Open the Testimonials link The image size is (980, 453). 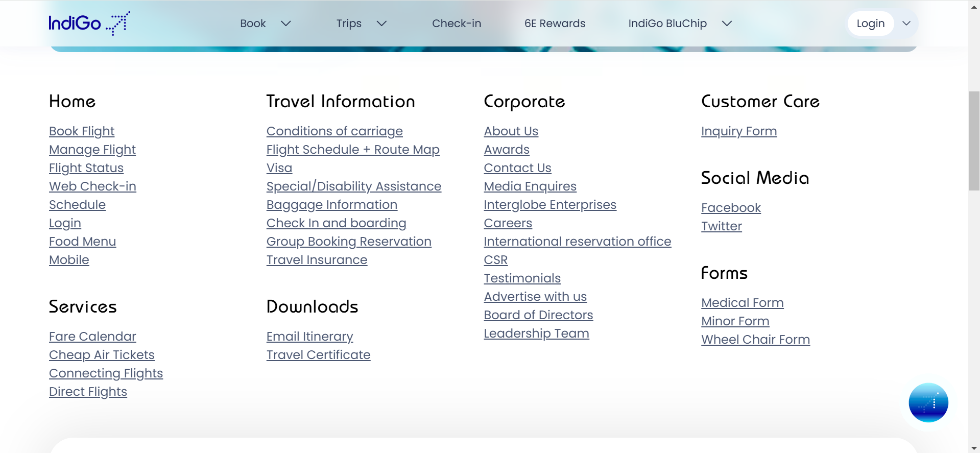(x=522, y=278)
